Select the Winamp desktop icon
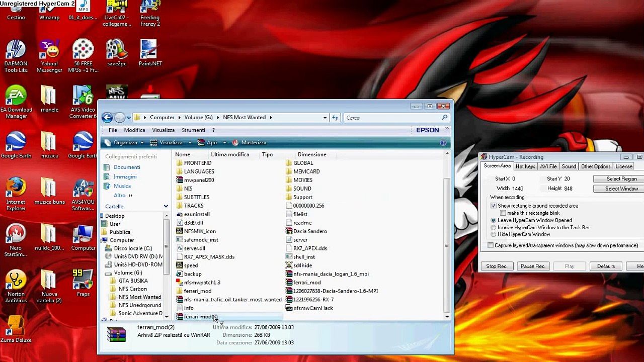 49,11
